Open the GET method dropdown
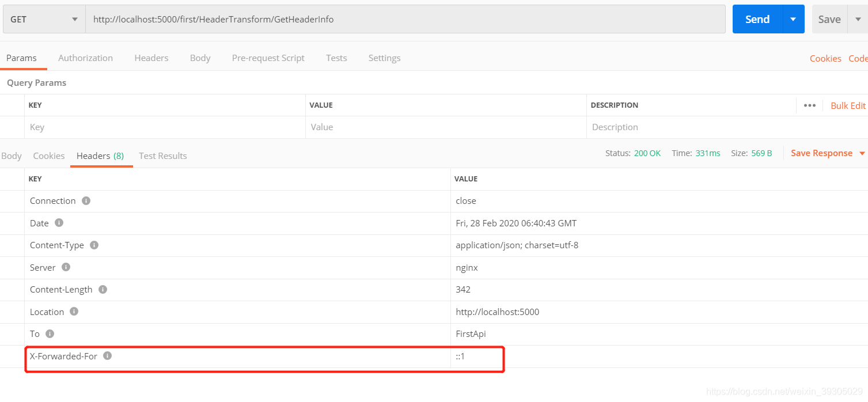This screenshot has height=402, width=868. tap(44, 19)
